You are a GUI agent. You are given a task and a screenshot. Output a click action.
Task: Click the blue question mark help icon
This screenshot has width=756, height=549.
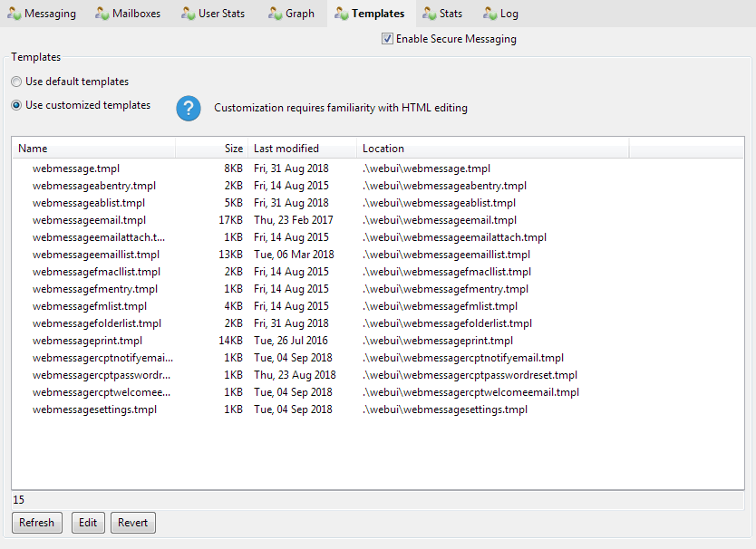(x=189, y=107)
